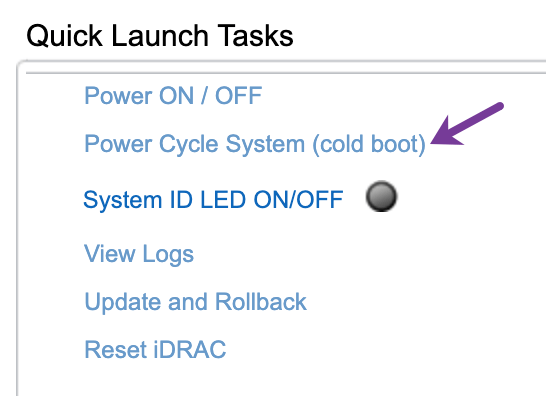
Task: Click 'iDRAC' in the Reset iDRAC link
Action: click(x=190, y=349)
